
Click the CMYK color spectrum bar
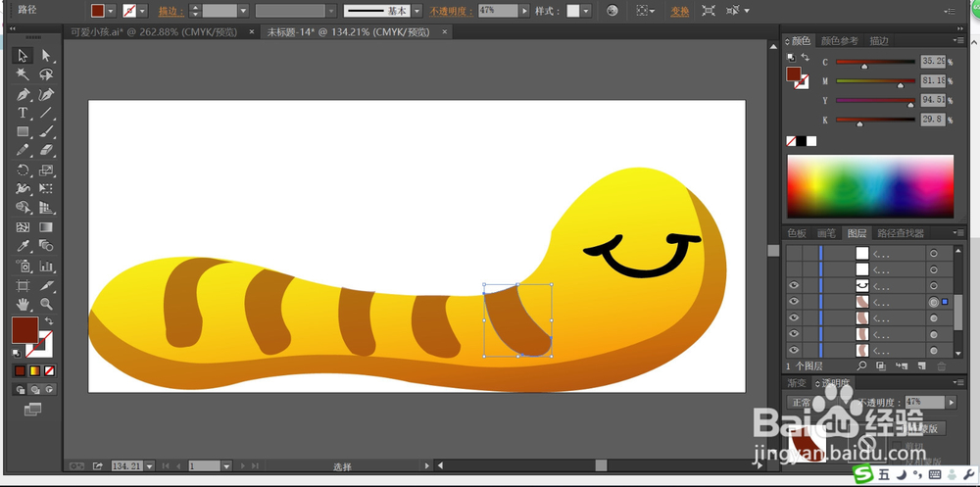tap(869, 186)
